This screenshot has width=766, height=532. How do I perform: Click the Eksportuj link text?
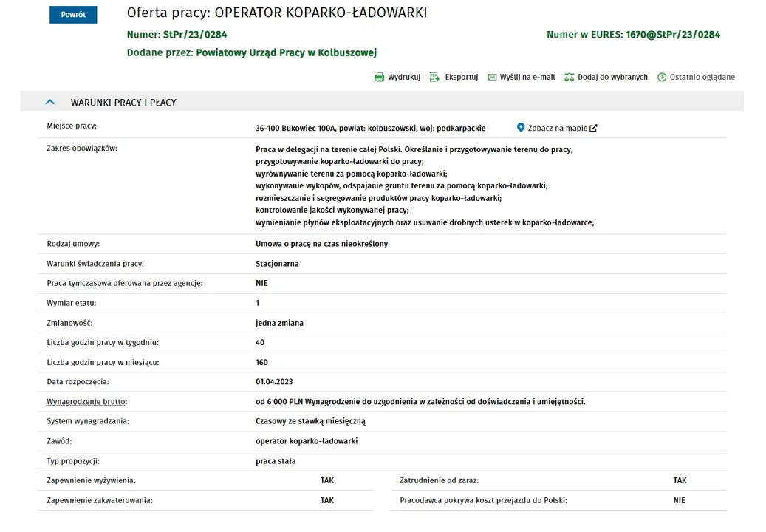coord(461,77)
